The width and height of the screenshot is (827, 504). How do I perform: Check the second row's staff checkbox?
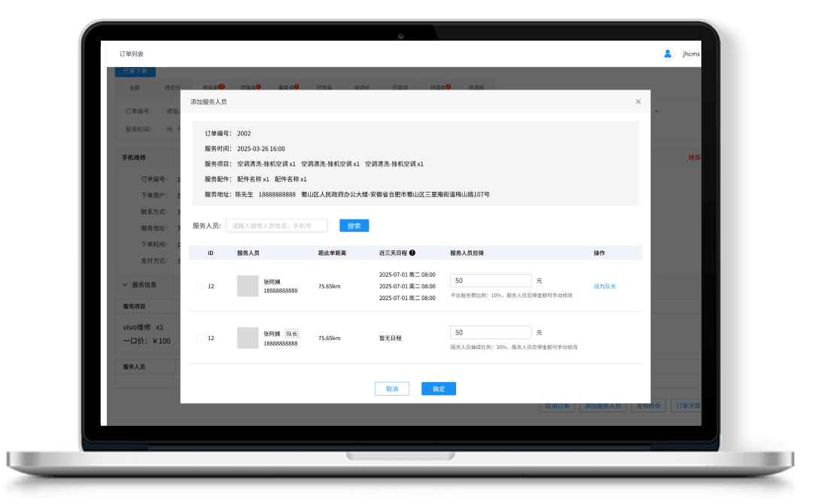point(199,338)
